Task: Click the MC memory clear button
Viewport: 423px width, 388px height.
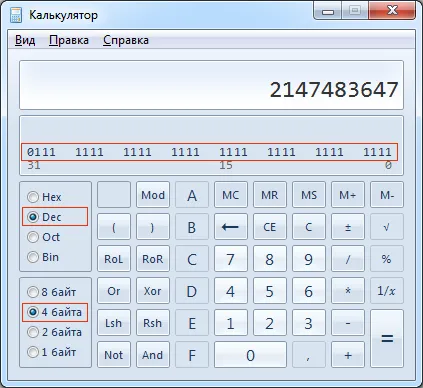Action: click(x=231, y=195)
